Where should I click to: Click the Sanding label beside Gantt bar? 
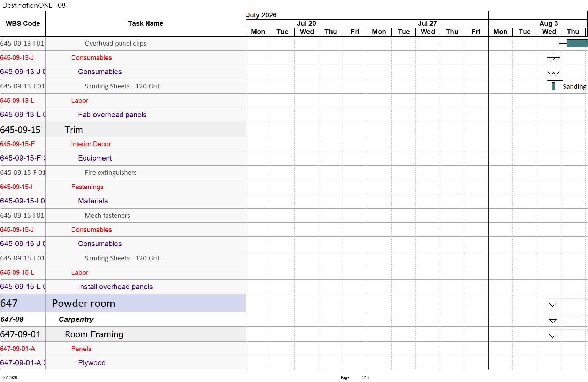[574, 86]
